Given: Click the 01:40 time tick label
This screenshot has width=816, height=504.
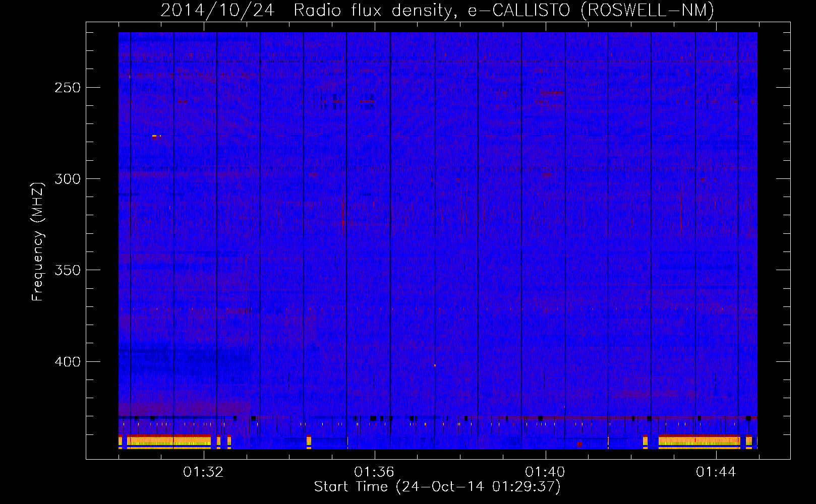Looking at the screenshot, I should coord(545,472).
